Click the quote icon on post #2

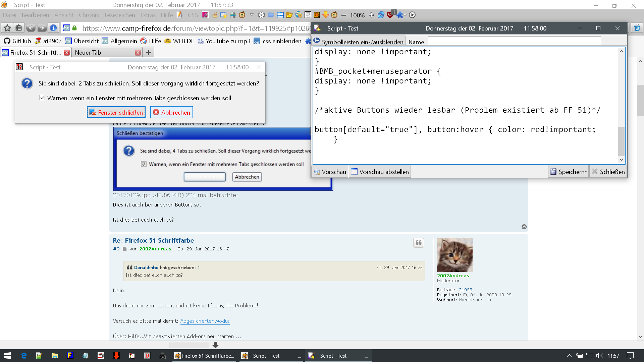click(x=419, y=243)
